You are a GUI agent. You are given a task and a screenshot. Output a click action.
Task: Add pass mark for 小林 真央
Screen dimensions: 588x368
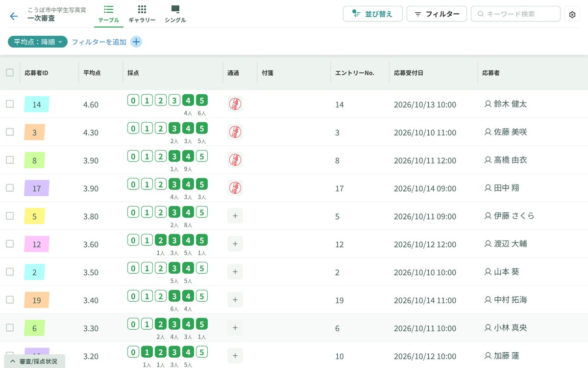click(235, 328)
